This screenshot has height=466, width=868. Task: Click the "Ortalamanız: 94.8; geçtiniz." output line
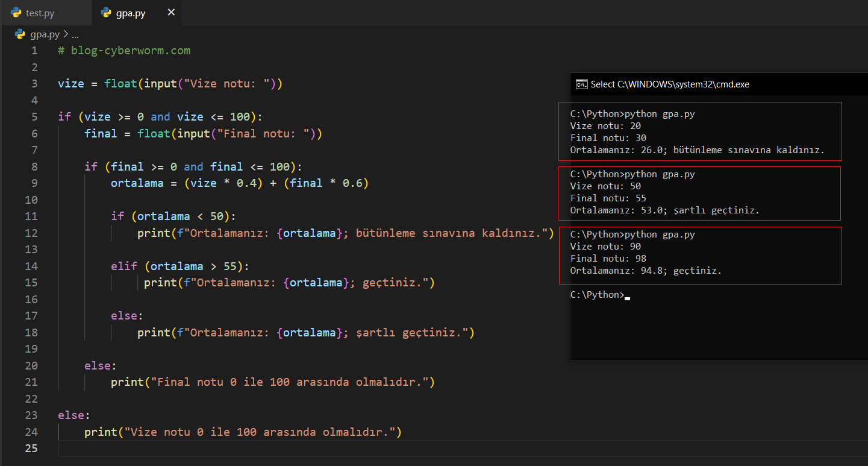pos(646,271)
